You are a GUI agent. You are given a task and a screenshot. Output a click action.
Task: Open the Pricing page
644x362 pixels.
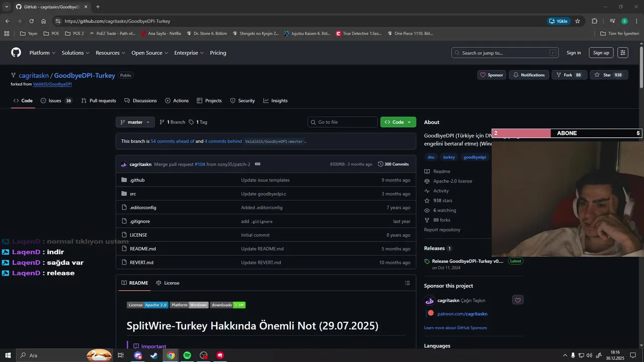tap(218, 53)
